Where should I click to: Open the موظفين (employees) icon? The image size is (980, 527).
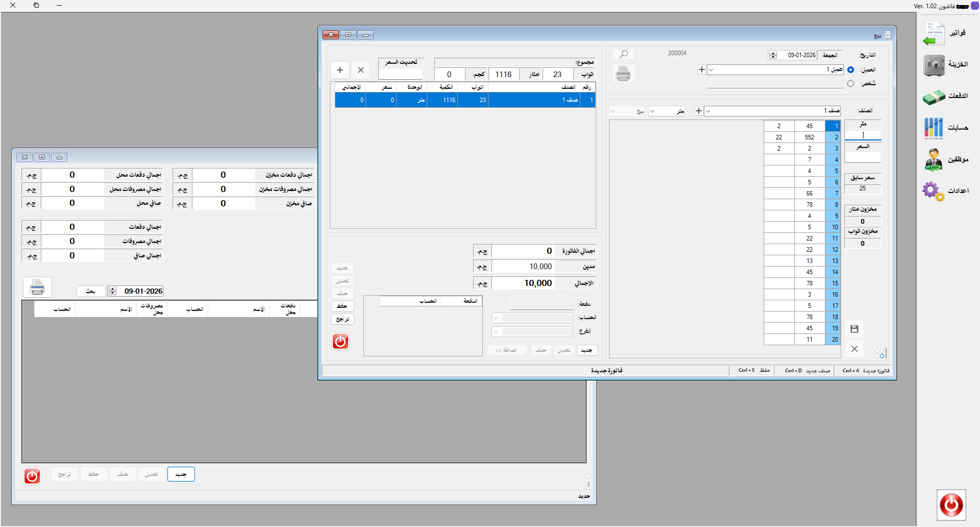pyautogui.click(x=934, y=160)
